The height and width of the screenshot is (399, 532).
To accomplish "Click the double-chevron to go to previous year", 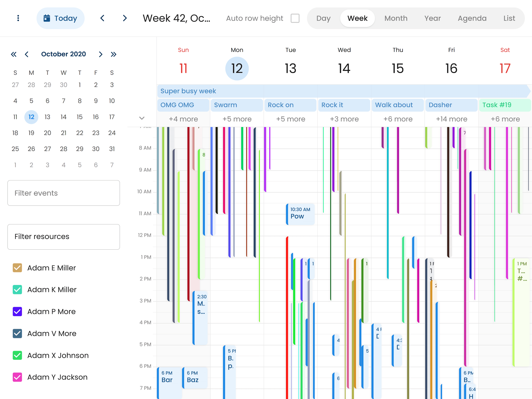I will [x=14, y=54].
